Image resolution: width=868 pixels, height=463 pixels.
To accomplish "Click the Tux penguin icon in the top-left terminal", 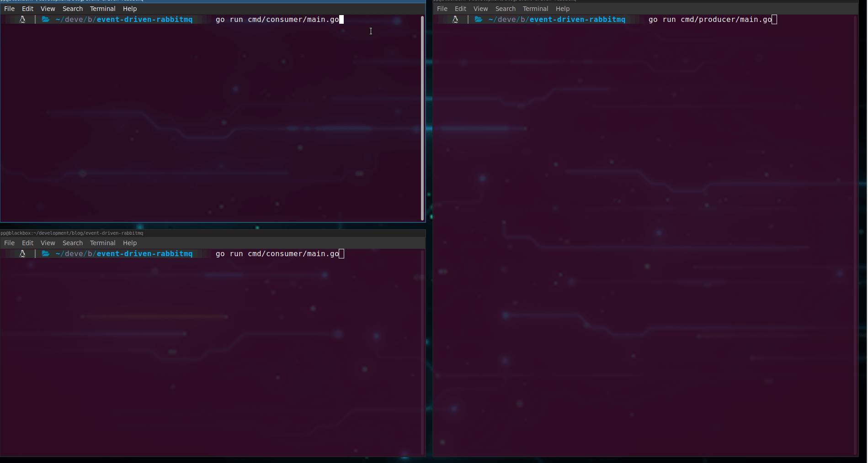I will [22, 20].
